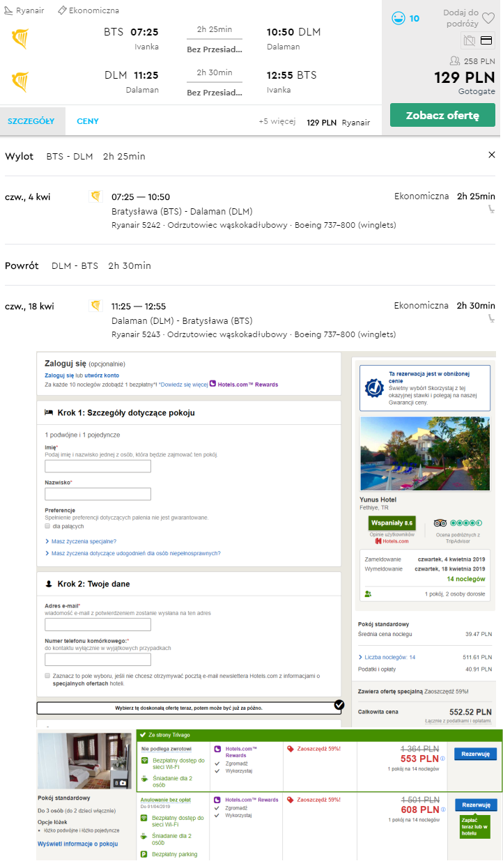The height and width of the screenshot is (868, 503).
Task: Click Rezerwuję for the 553 PLN offer
Action: pos(475,754)
